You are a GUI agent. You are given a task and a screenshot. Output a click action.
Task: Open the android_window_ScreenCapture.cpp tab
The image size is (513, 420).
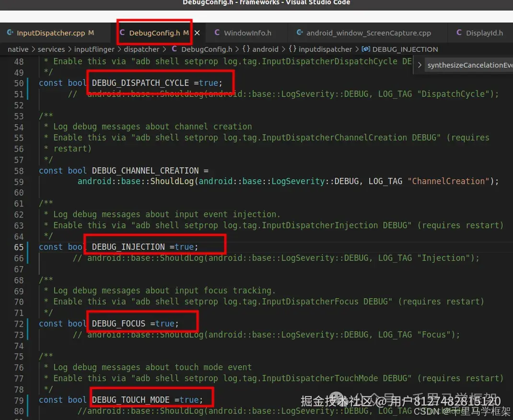[368, 33]
